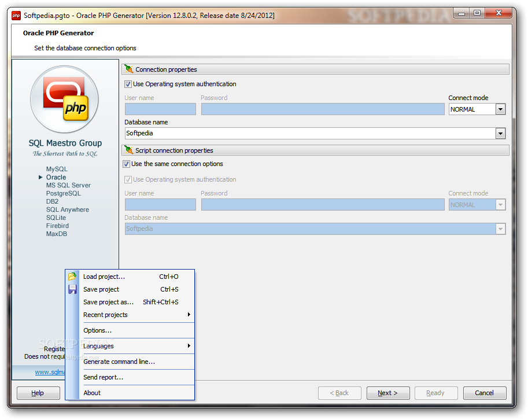Viewport: 528px width, 420px height.
Task: Click the php app icon in title bar
Action: 16,16
